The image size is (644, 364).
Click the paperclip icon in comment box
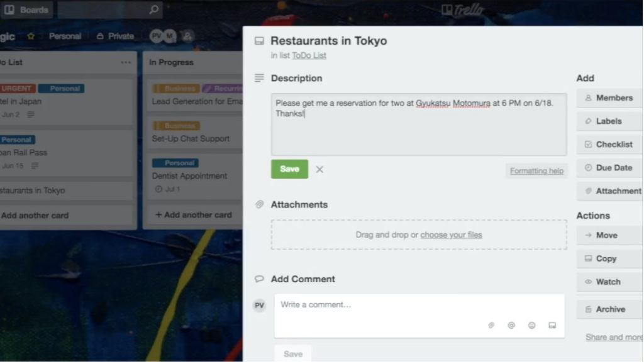point(491,325)
